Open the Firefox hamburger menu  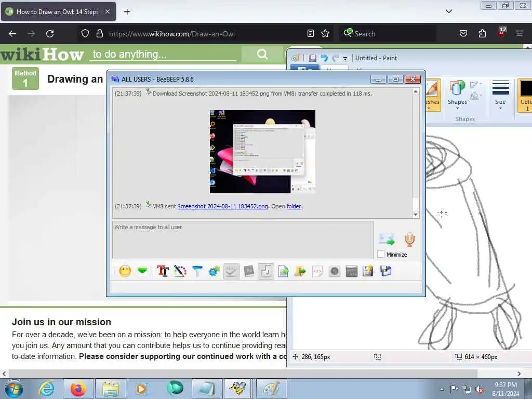pyautogui.click(x=520, y=33)
